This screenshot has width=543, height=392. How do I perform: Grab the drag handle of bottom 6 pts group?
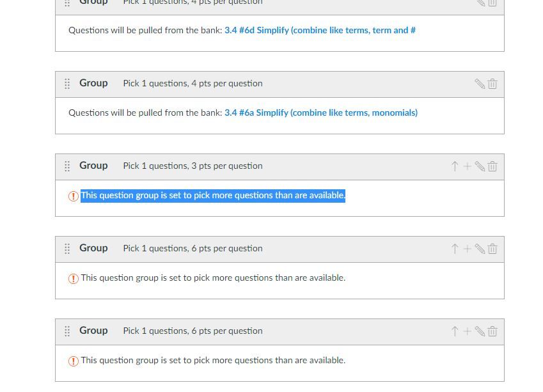[67, 331]
